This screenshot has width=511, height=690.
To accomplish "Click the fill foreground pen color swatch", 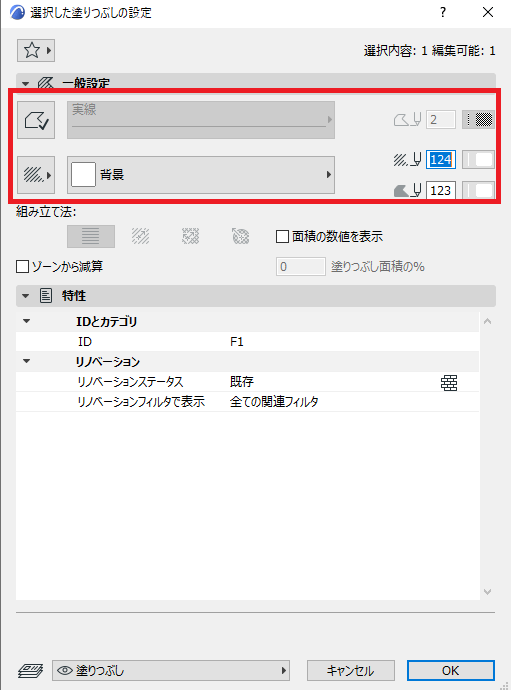I will tap(478, 160).
